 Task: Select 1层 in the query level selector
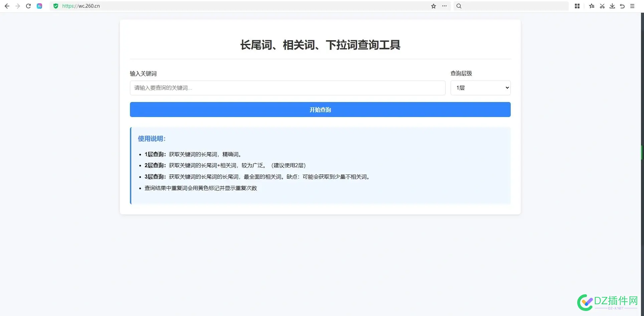coord(480,88)
